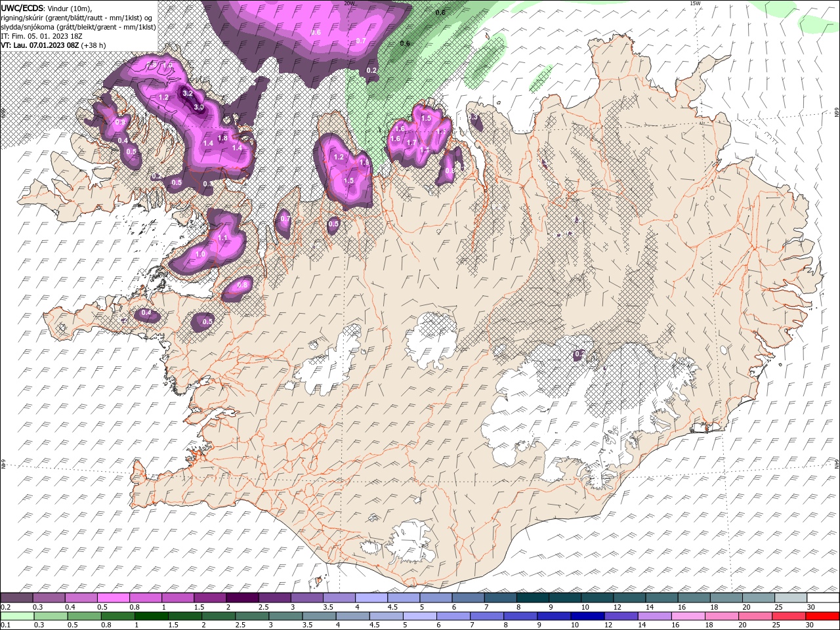Select bottom legend swatch between 18 and 20
Image resolution: width=840 pixels, height=630 pixels.
(x=723, y=616)
